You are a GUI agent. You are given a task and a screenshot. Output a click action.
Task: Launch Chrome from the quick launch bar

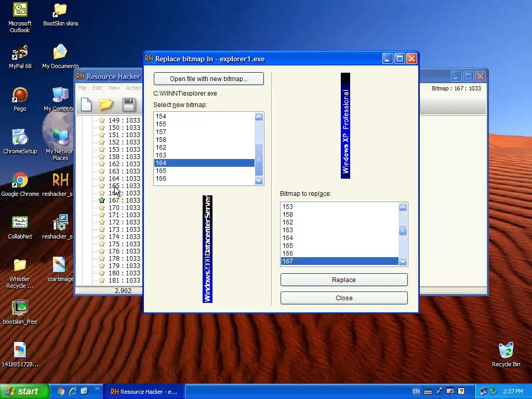(x=61, y=391)
